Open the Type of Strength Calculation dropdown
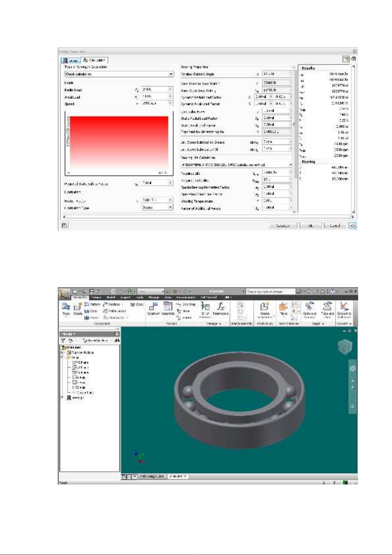The width and height of the screenshot is (392, 555). [x=171, y=74]
